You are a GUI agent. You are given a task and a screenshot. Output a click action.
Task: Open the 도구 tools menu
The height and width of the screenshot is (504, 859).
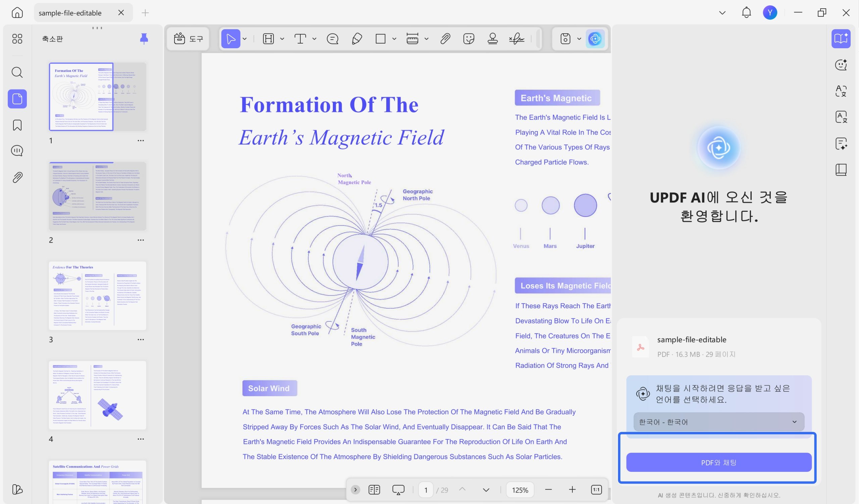(188, 39)
